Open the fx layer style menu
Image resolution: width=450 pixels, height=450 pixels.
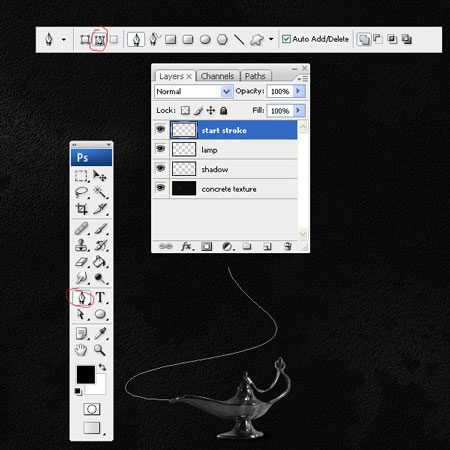[x=186, y=246]
